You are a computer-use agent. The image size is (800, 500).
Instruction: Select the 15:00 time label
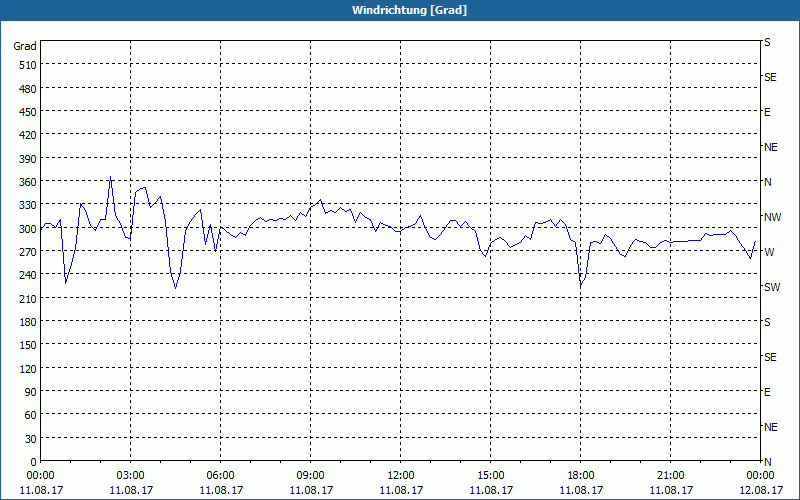pyautogui.click(x=491, y=476)
